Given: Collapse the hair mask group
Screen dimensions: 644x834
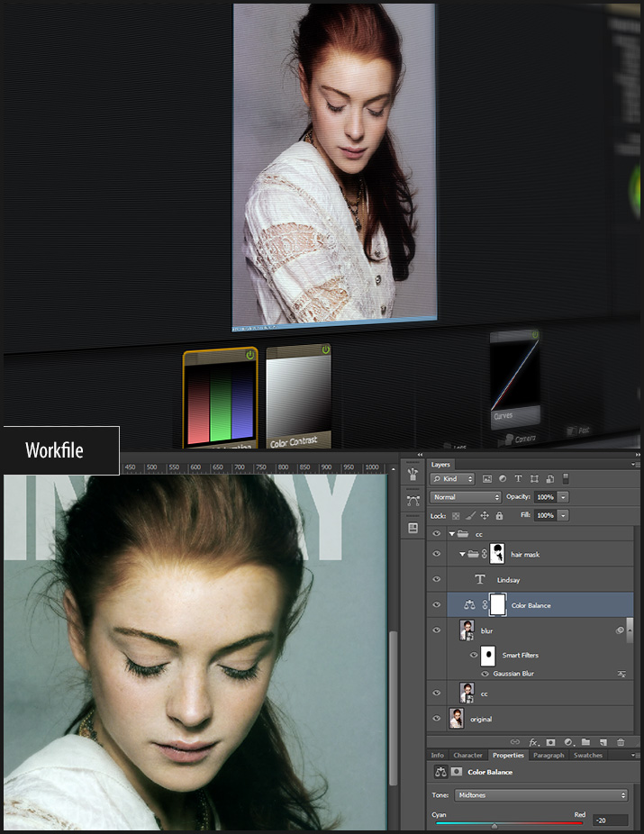Looking at the screenshot, I should point(463,555).
